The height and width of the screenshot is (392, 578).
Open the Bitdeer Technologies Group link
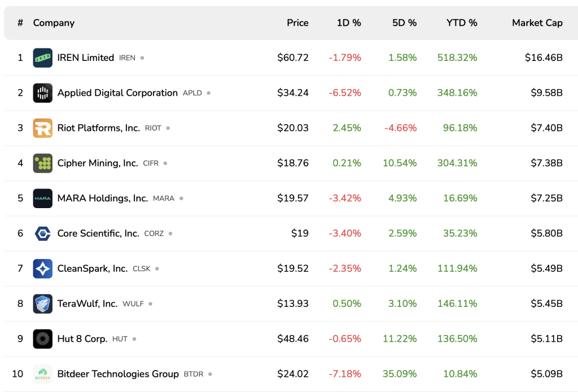118,374
